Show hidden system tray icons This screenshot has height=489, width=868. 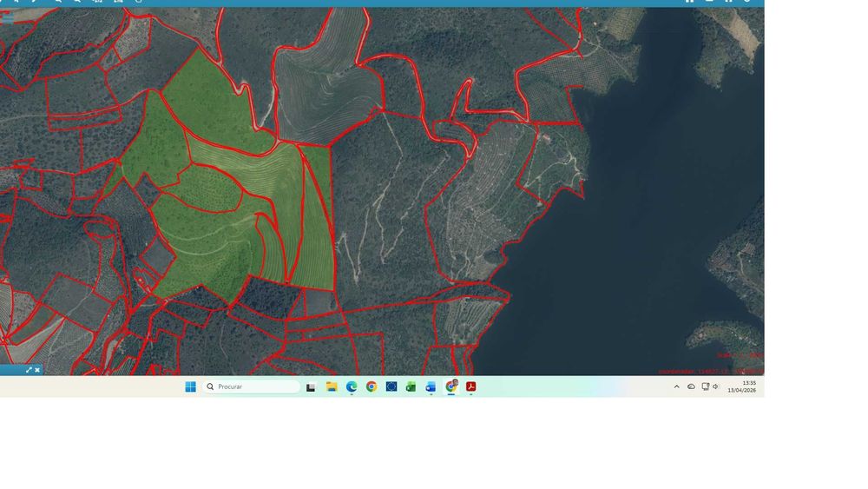676,387
